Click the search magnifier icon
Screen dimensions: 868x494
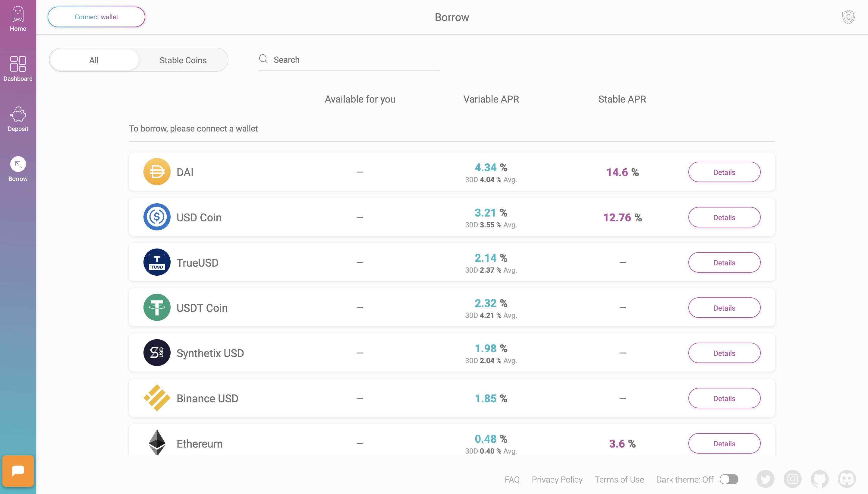[263, 59]
